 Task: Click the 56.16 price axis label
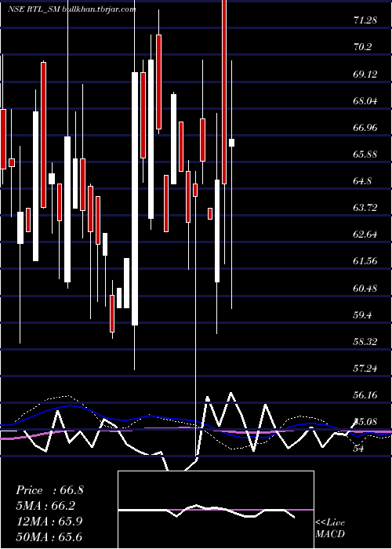[365, 395]
